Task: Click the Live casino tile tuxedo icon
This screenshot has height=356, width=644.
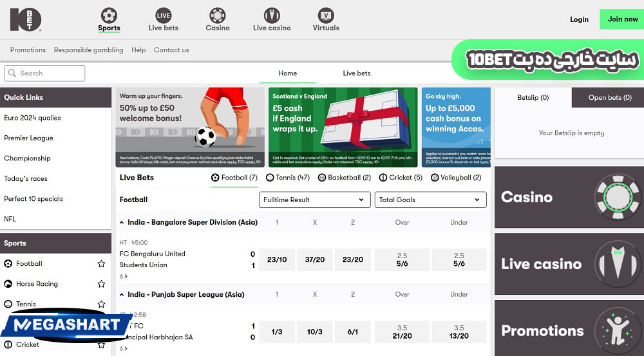Action: point(618,264)
